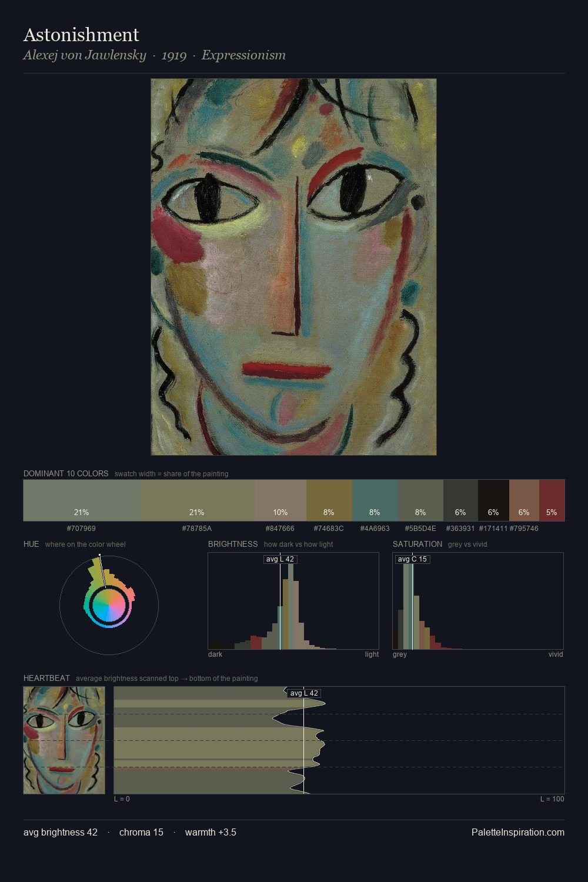Image resolution: width=588 pixels, height=882 pixels.
Task: Click the 'L = 0' axis label
Action: point(122,799)
